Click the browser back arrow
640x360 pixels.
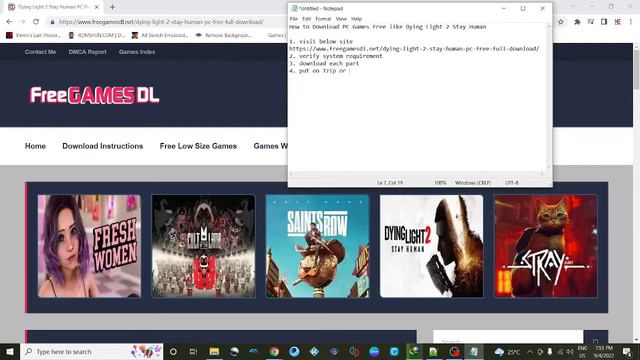point(9,22)
